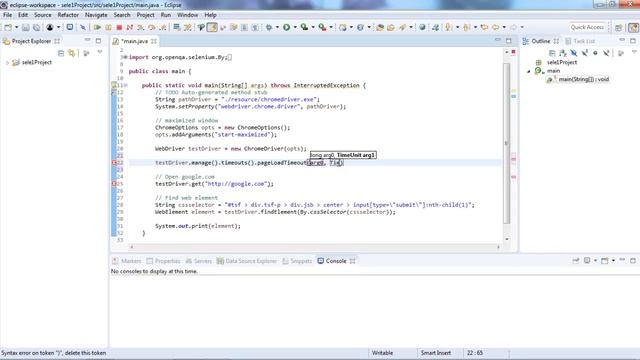Screen dimensions: 640x360
Task: Switch to the Markers tab
Action: [x=127, y=261]
